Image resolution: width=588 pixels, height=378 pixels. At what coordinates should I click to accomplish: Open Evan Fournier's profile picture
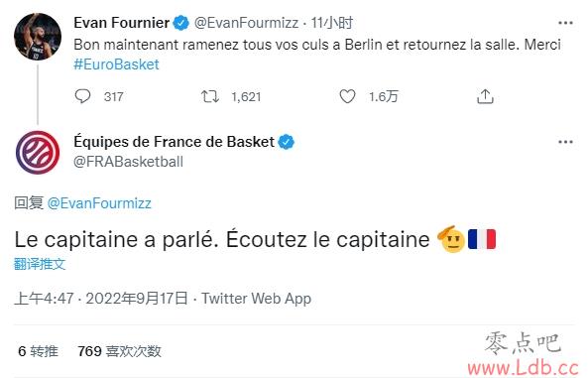[38, 37]
